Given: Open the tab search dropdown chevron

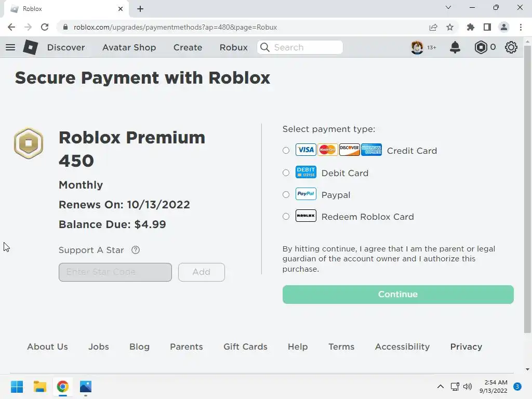Looking at the screenshot, I should [448, 7].
